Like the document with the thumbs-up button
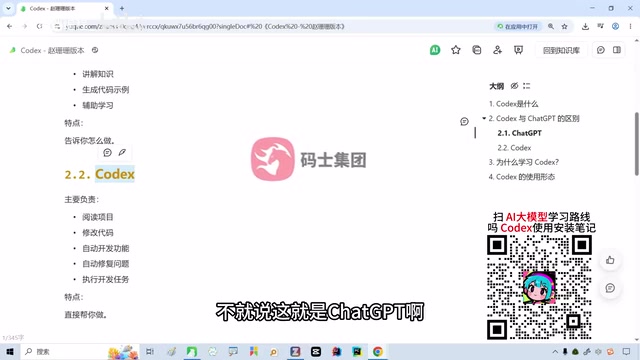This screenshot has height=360, width=640. coord(610,260)
